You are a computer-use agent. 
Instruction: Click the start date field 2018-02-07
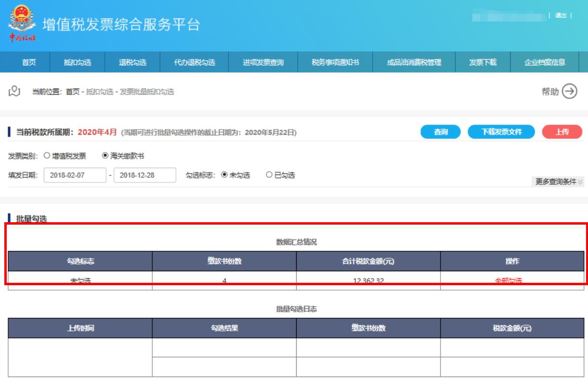(x=75, y=175)
